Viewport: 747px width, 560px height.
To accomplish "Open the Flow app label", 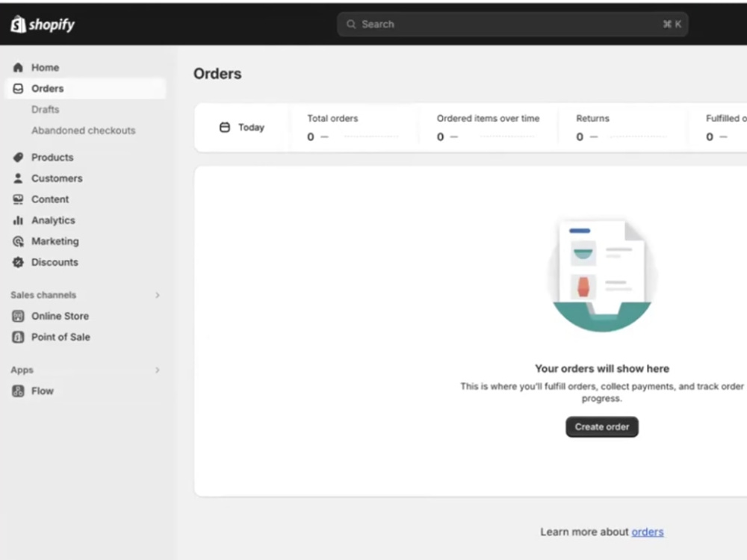I will click(43, 391).
